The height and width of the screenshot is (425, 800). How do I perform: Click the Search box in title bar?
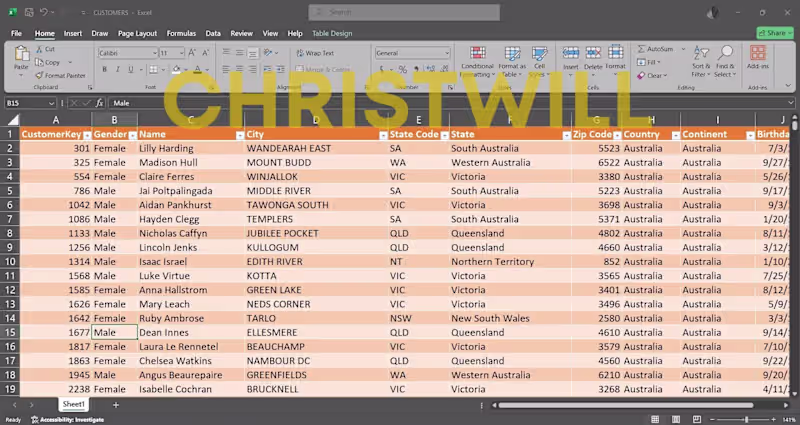pyautogui.click(x=404, y=12)
